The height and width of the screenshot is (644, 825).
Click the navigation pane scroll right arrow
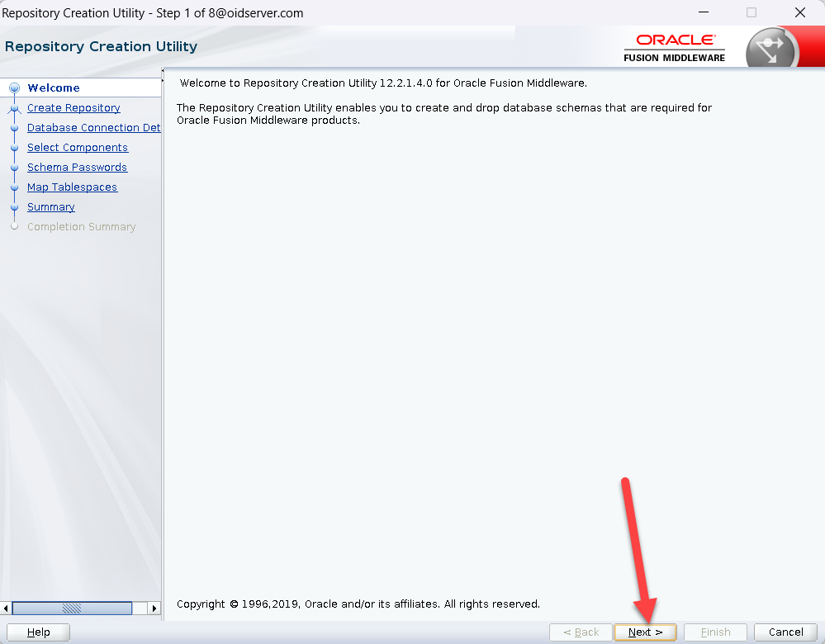pos(154,608)
